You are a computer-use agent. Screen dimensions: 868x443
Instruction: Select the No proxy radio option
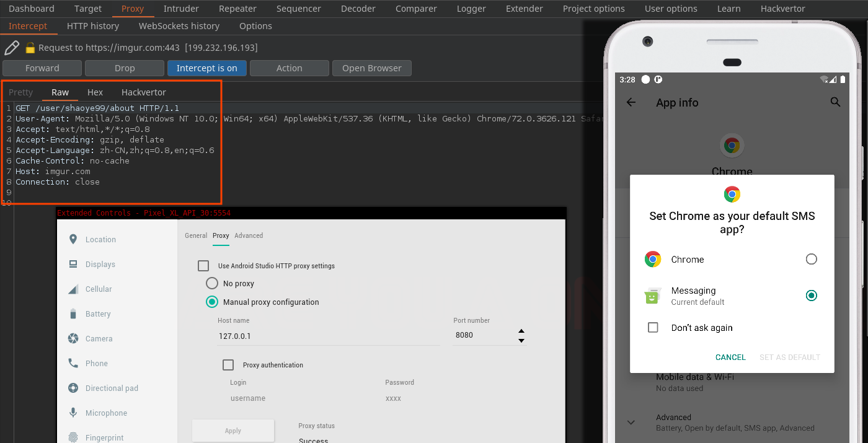[x=212, y=284]
